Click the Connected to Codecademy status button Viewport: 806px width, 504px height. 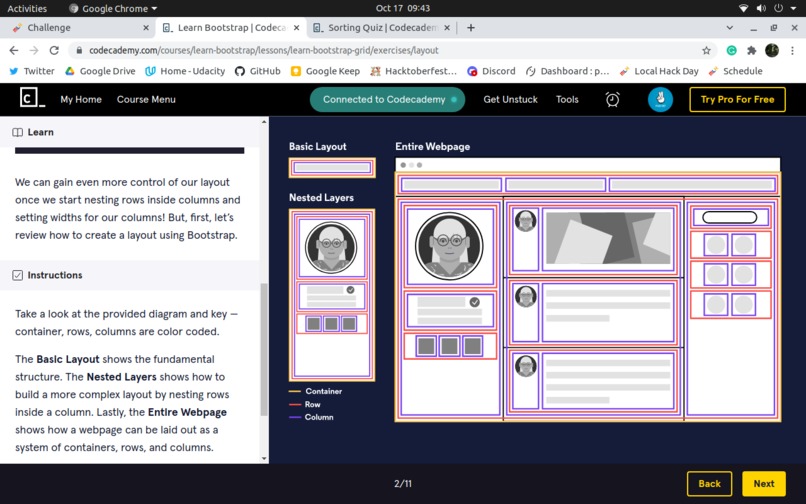point(387,99)
